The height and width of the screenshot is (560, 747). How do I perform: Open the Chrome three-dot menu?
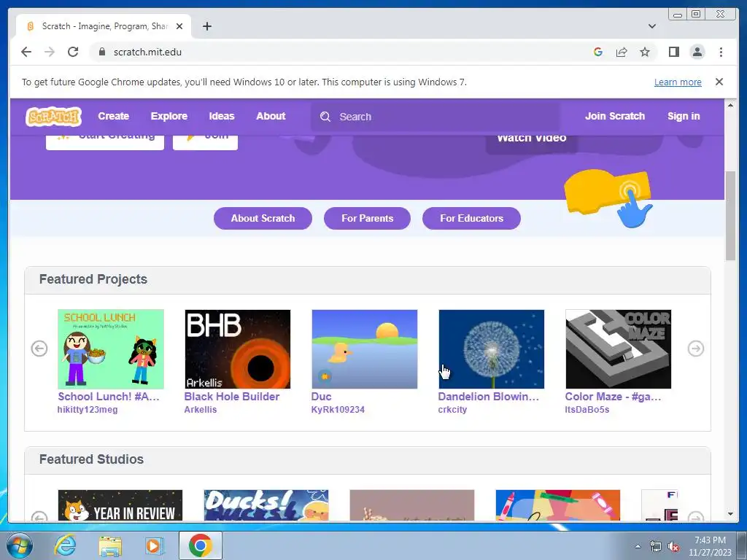[721, 52]
